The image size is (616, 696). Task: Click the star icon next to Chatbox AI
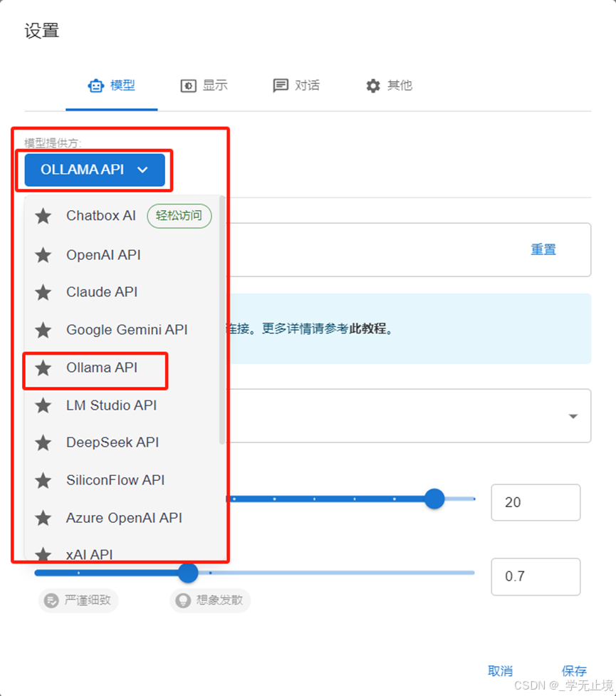(43, 216)
